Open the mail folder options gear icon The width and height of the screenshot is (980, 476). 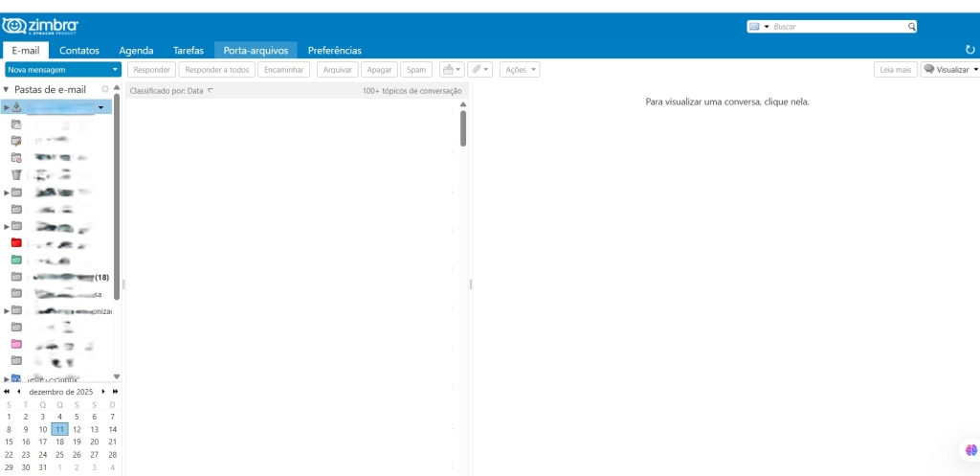click(105, 90)
